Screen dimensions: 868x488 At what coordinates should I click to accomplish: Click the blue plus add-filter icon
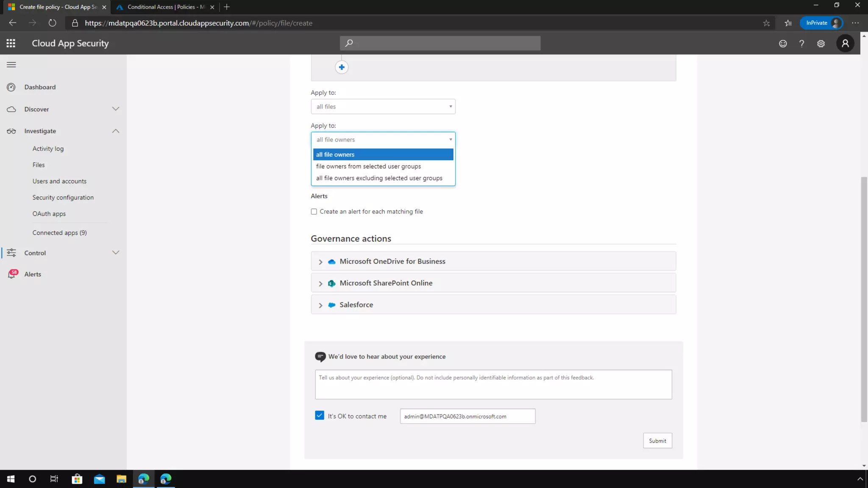click(342, 67)
